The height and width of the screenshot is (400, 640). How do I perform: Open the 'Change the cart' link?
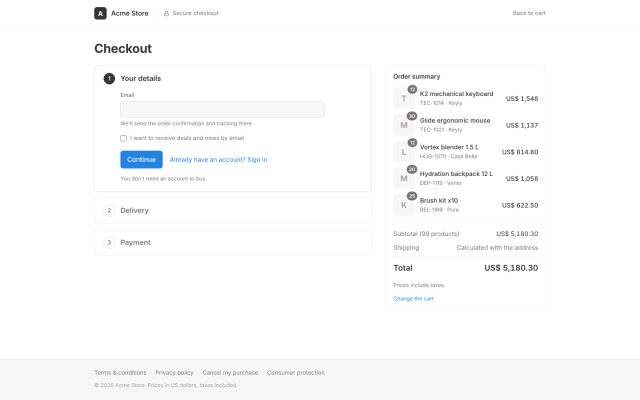[x=413, y=299]
